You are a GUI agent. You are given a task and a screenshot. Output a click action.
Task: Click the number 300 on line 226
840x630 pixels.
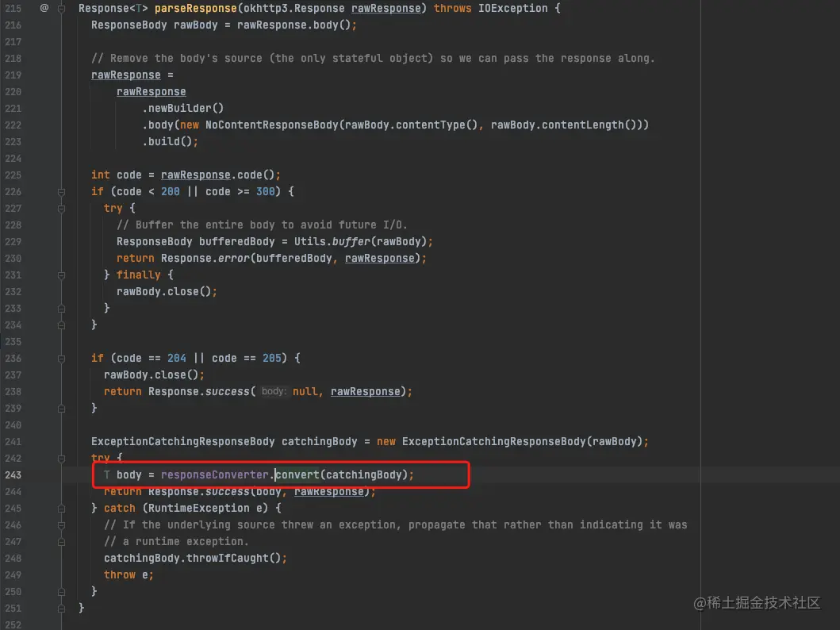(x=265, y=192)
